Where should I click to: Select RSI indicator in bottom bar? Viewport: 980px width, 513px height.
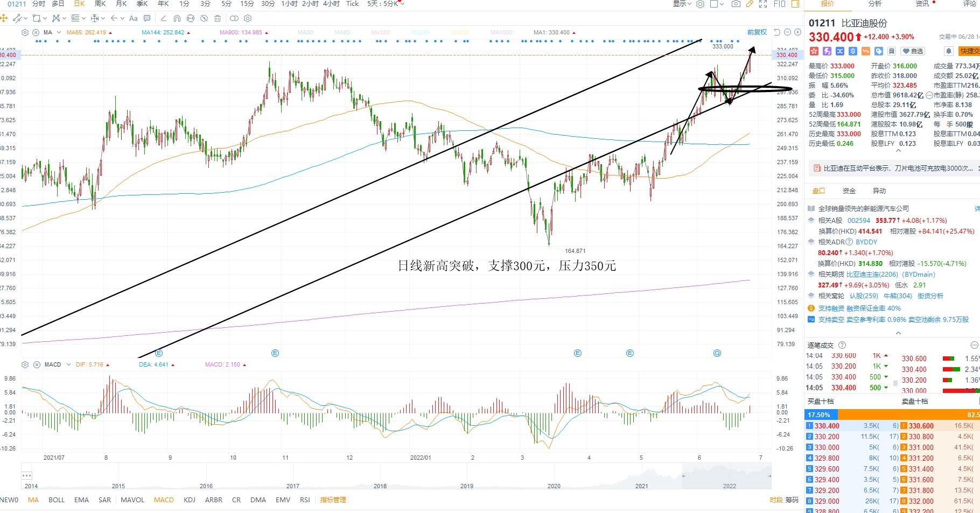305,500
